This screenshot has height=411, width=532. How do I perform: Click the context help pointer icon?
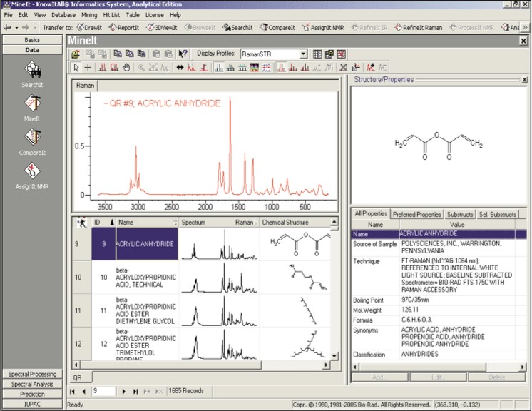pyautogui.click(x=183, y=54)
